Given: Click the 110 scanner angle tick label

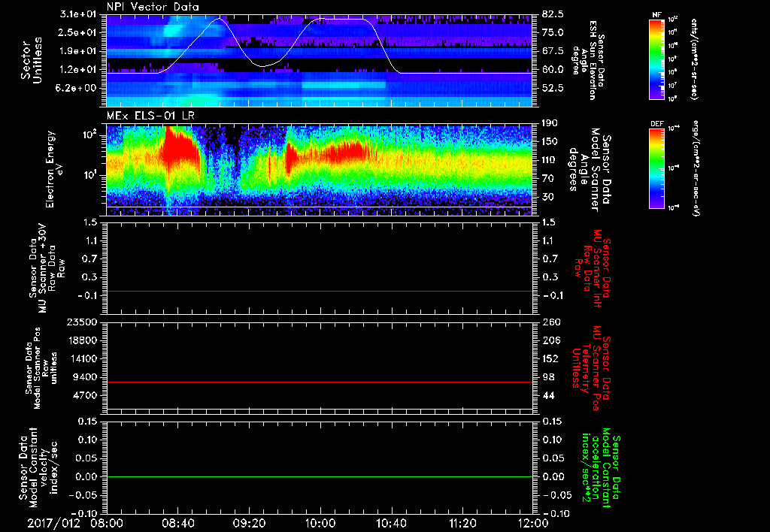Looking at the screenshot, I should coord(550,160).
